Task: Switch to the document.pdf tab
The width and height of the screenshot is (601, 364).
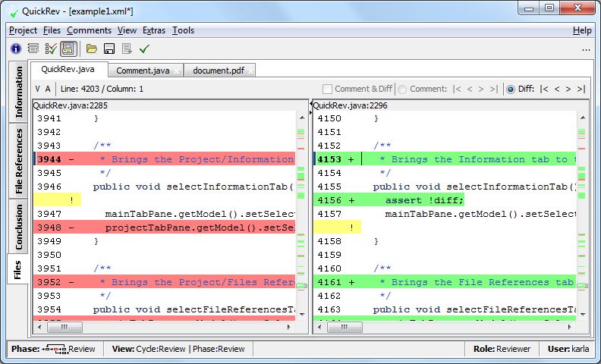Action: pyautogui.click(x=219, y=71)
